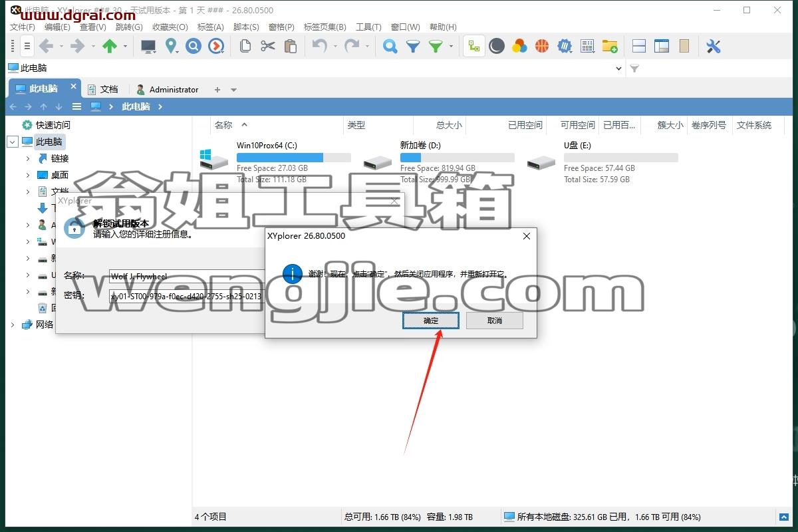Click the Back arrow in toolbar
Screen dimensions: 798x532
click(x=46, y=46)
